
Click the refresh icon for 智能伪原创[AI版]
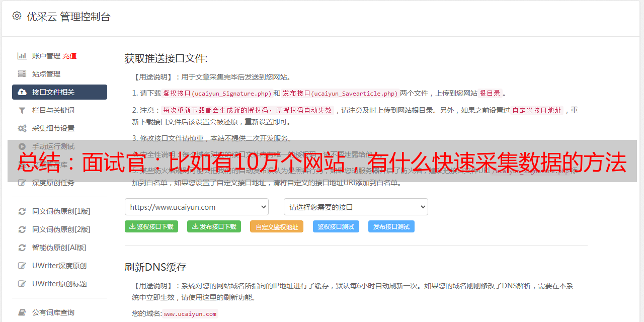[x=22, y=248]
